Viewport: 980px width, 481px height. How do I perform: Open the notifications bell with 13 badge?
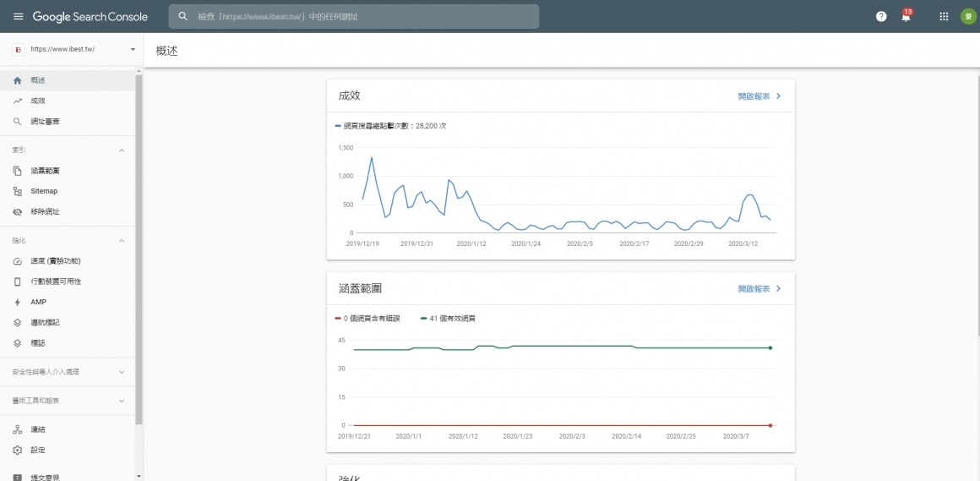pos(906,15)
